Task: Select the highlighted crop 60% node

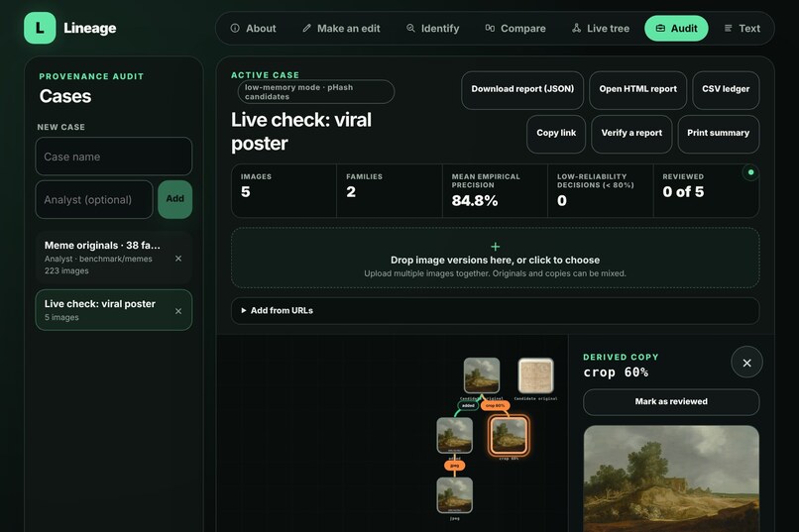Action: point(509,435)
